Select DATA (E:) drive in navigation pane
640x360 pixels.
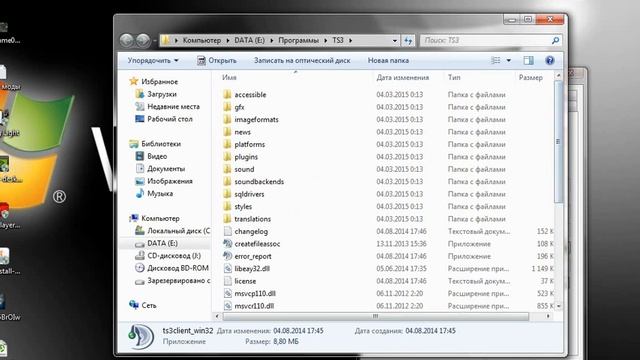(x=162, y=243)
